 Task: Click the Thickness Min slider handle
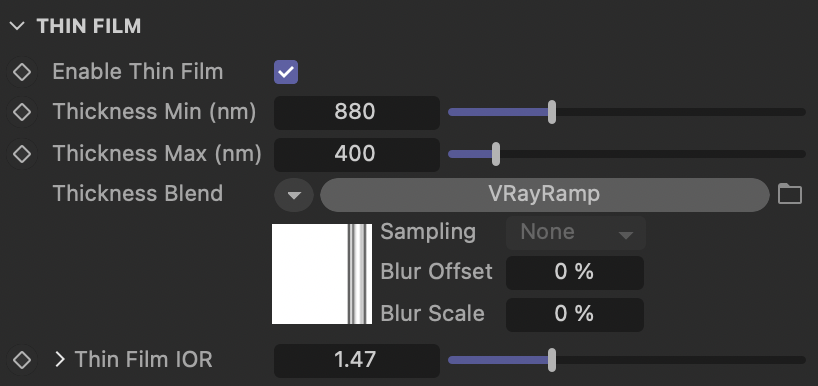pos(552,112)
